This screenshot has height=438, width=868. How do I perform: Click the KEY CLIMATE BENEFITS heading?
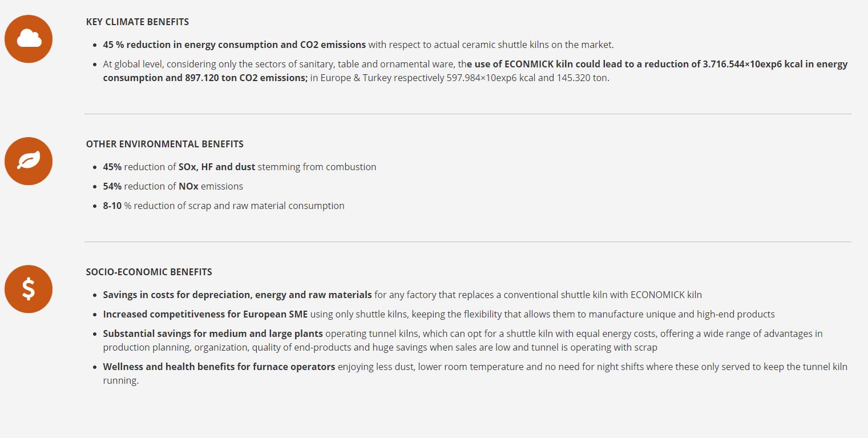tap(138, 22)
